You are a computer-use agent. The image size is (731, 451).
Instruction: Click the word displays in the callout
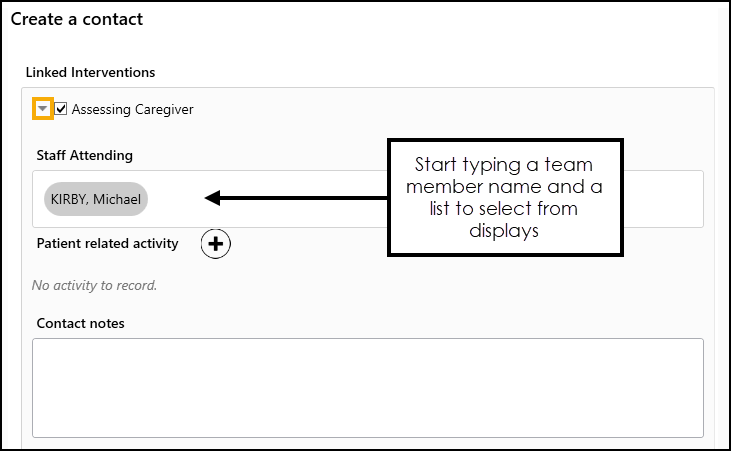click(x=504, y=231)
